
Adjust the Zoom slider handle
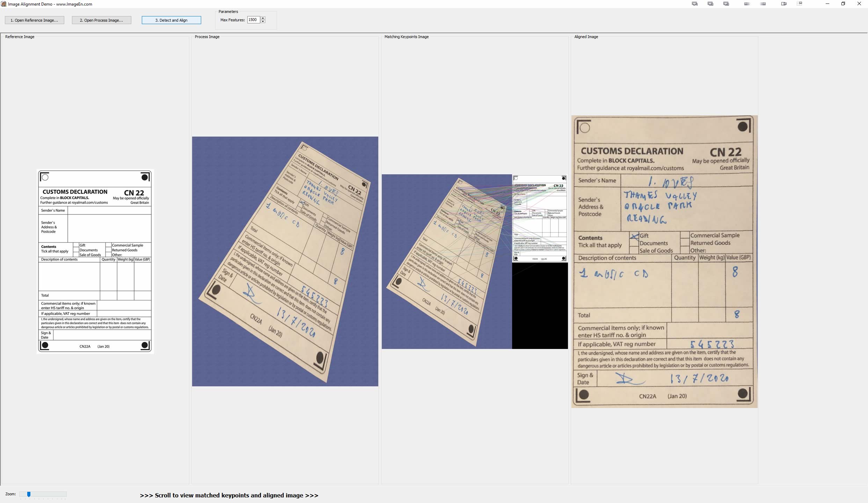pyautogui.click(x=29, y=494)
